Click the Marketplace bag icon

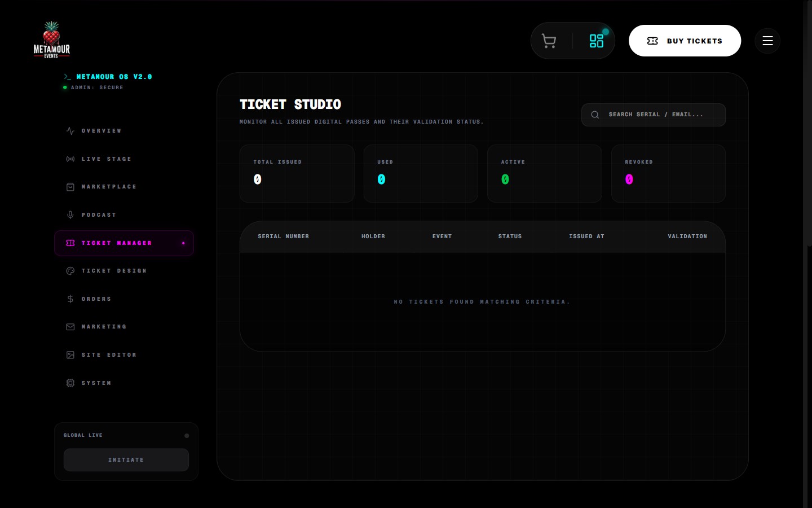coord(70,187)
